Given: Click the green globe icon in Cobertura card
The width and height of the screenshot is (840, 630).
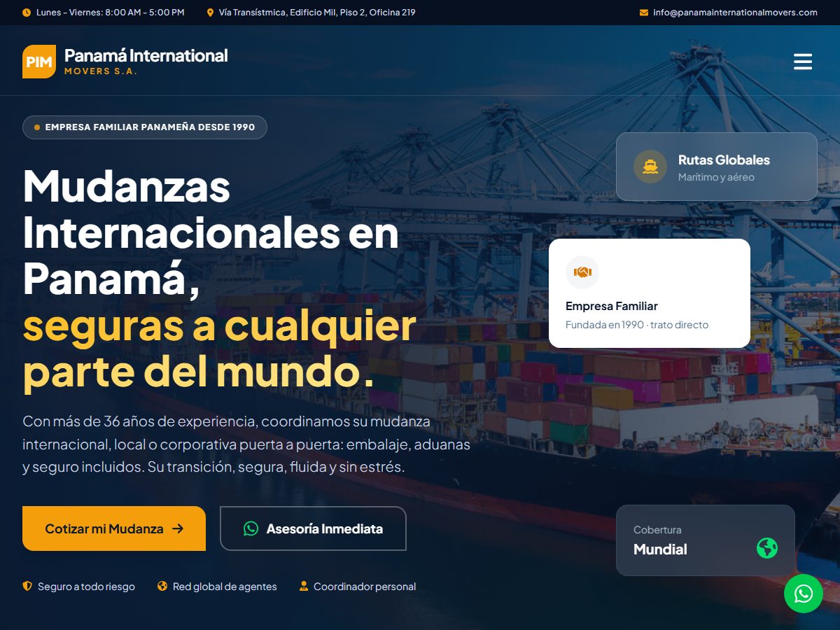Looking at the screenshot, I should 767,547.
